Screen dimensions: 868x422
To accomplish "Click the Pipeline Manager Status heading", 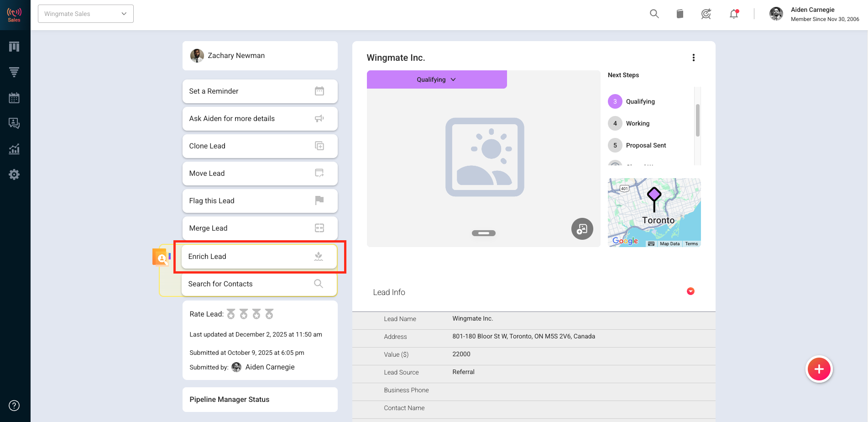I will point(230,400).
